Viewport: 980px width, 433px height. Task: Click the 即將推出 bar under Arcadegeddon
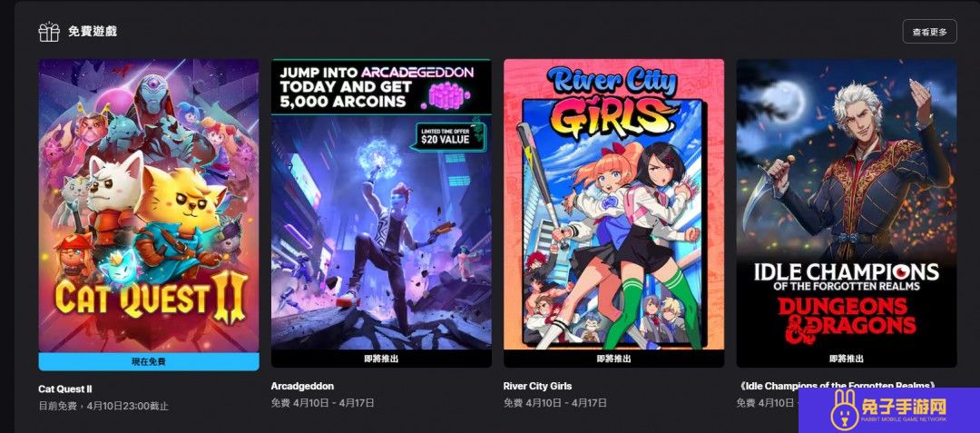(381, 359)
